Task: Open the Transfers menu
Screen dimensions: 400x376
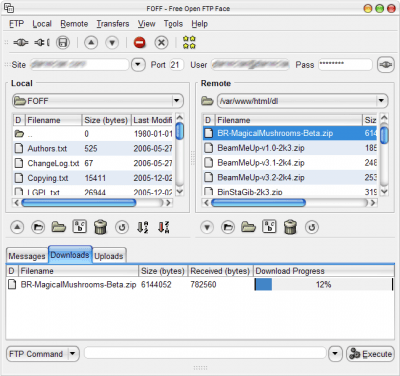Action: 113,24
